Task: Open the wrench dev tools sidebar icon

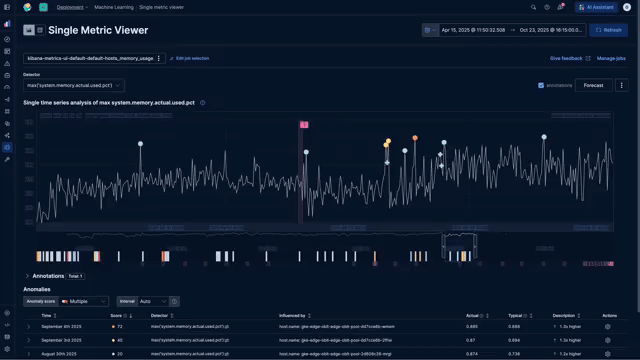Action: 7,160
